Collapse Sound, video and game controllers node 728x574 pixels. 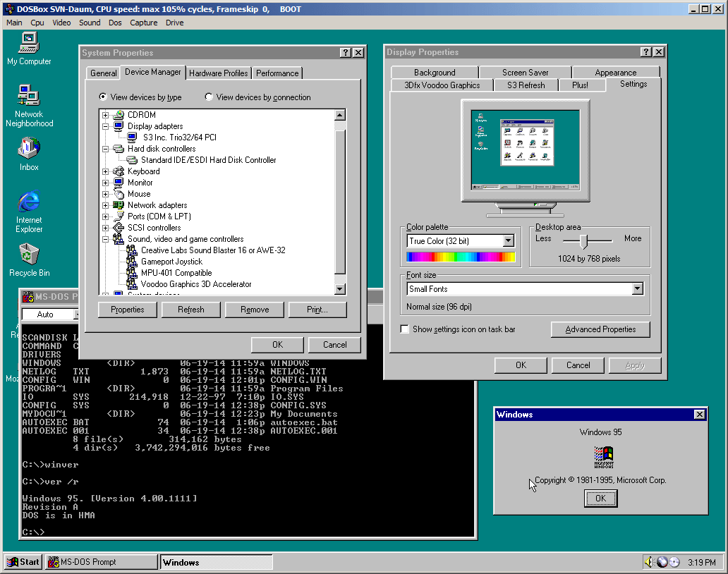(105, 240)
